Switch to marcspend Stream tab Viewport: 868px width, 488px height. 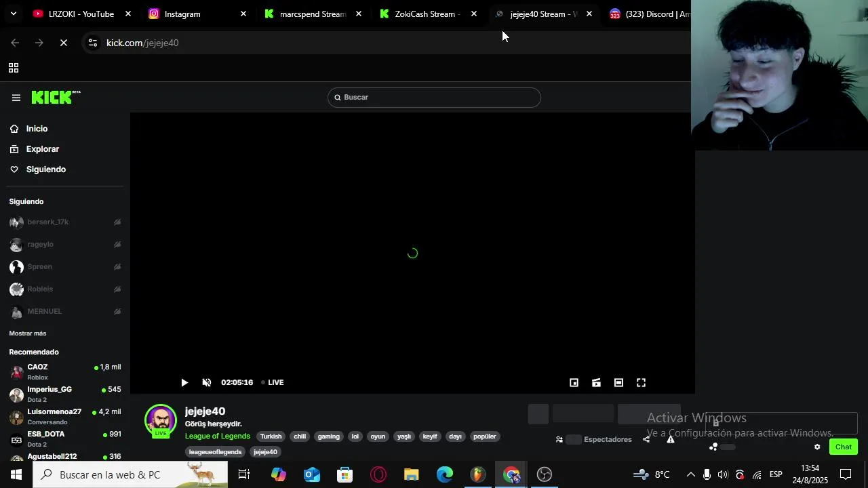point(313,14)
